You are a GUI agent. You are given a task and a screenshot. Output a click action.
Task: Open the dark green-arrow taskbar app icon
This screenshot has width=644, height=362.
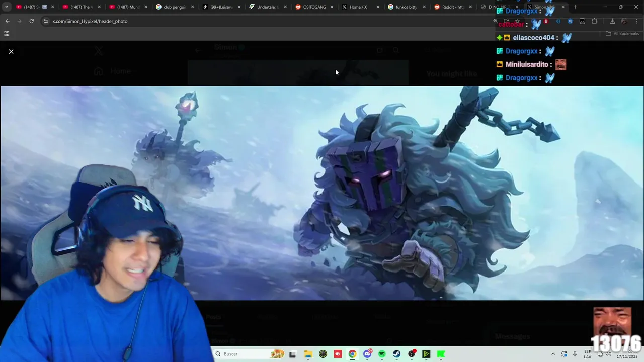click(426, 354)
